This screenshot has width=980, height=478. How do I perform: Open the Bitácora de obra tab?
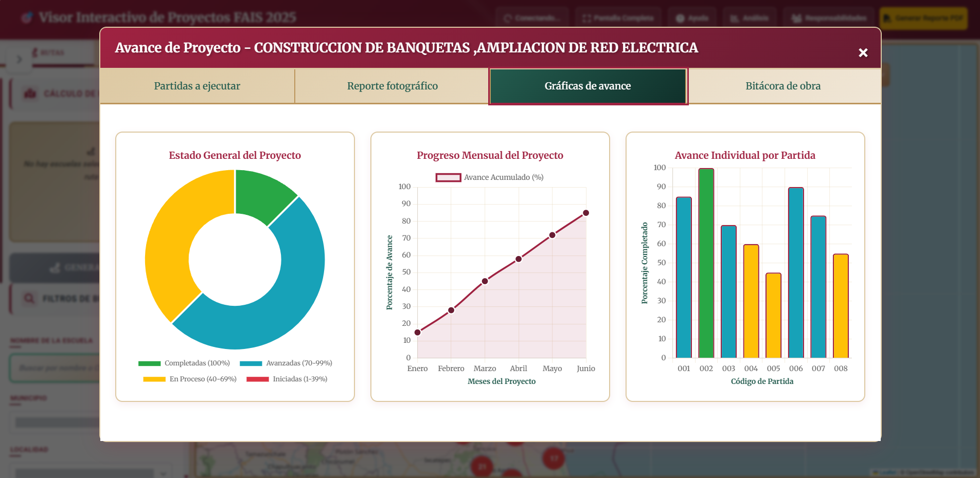pos(782,86)
